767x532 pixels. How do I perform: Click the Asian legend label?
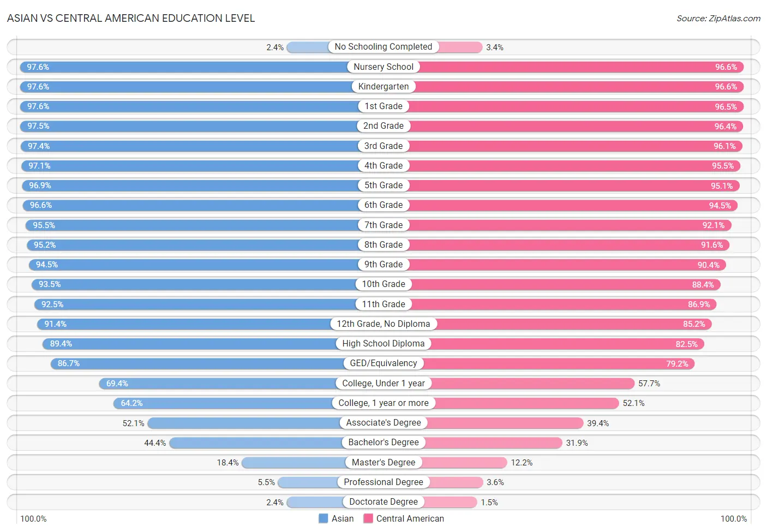343,518
